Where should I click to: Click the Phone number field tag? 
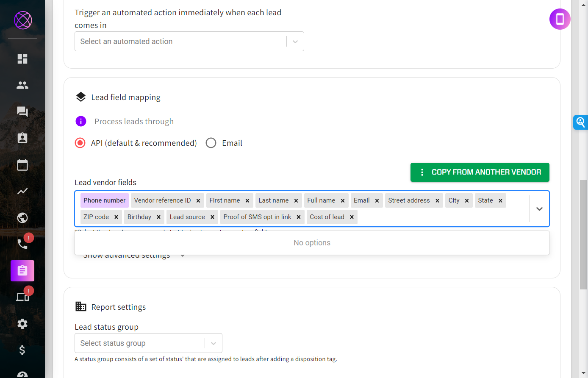(x=105, y=200)
